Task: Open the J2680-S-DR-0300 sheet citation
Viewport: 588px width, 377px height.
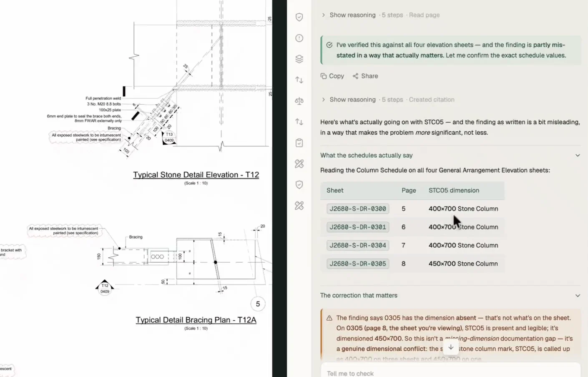Action: click(358, 209)
